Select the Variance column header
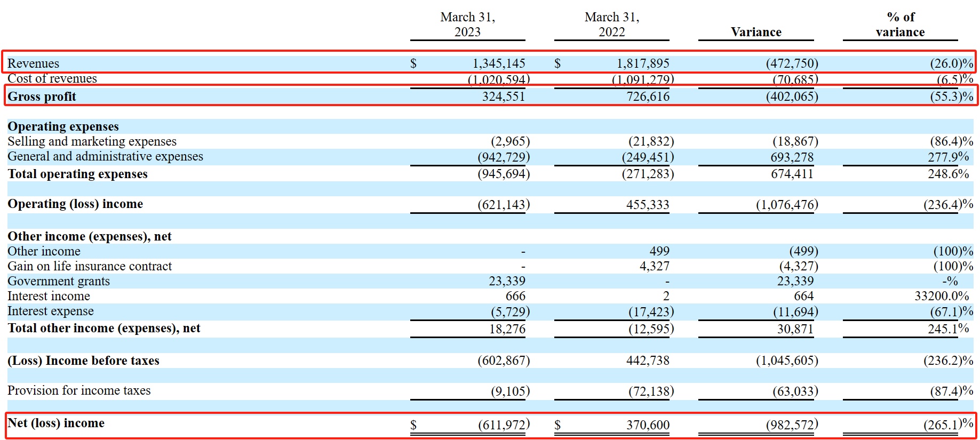The width and height of the screenshot is (980, 440). point(755,32)
